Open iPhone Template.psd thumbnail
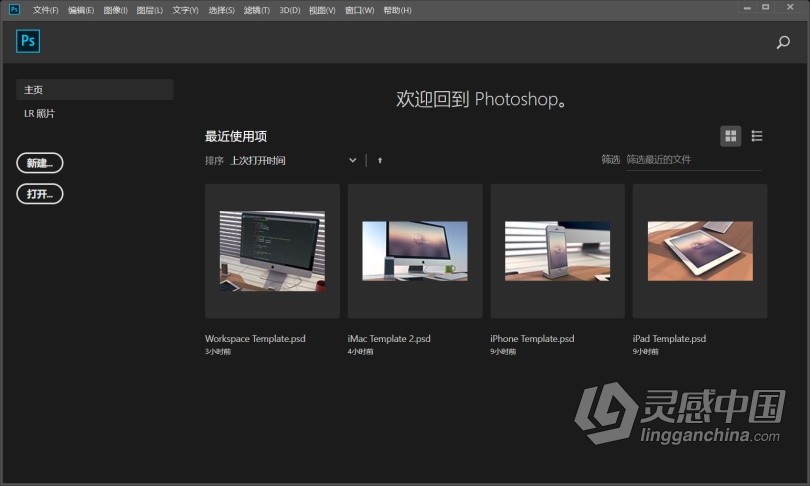The image size is (810, 486). tap(557, 251)
